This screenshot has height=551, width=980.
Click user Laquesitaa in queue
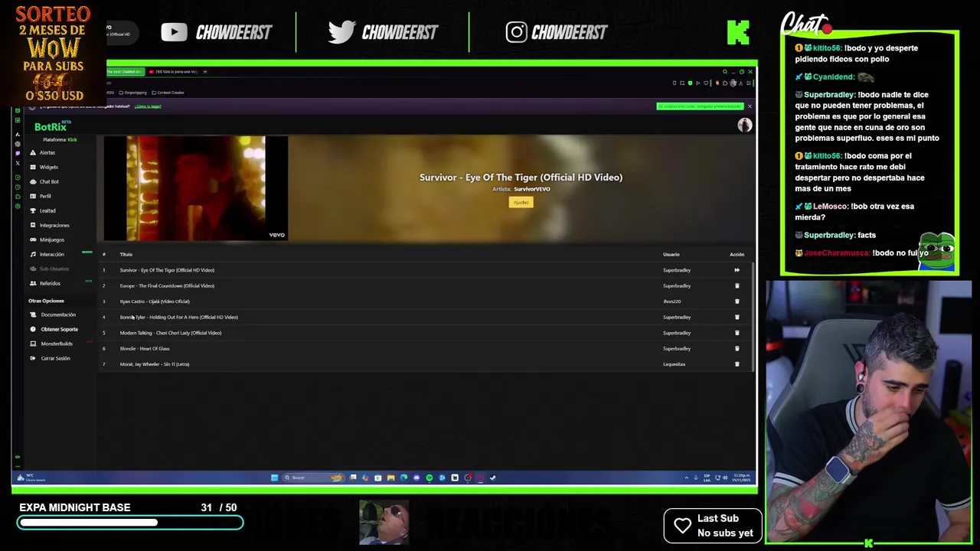coord(674,364)
